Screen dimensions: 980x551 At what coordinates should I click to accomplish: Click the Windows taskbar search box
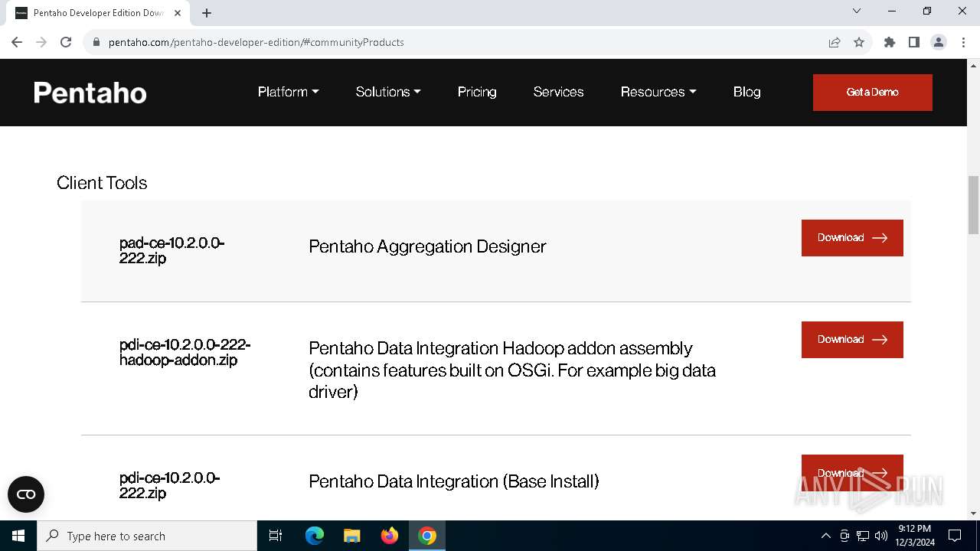coord(147,536)
